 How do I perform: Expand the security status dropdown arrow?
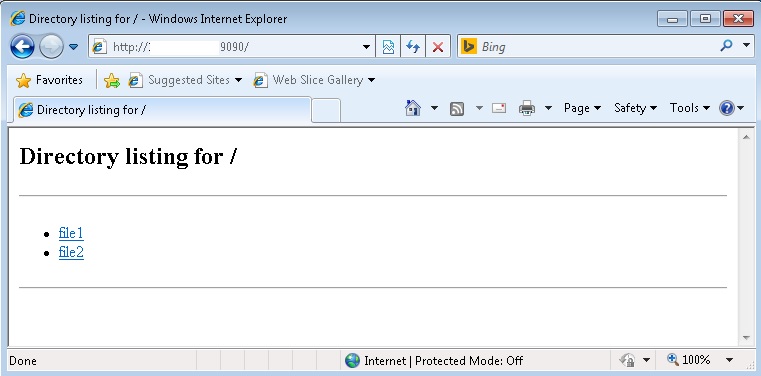click(x=646, y=360)
